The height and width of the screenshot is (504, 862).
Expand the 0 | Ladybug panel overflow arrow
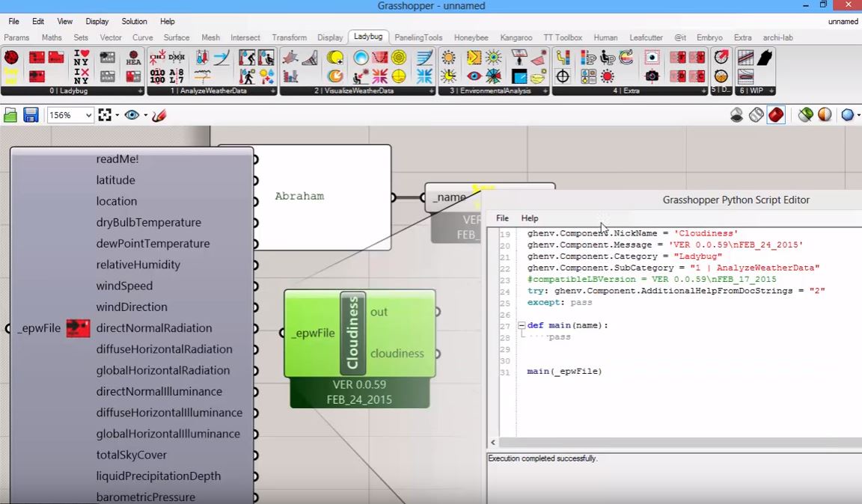point(140,90)
